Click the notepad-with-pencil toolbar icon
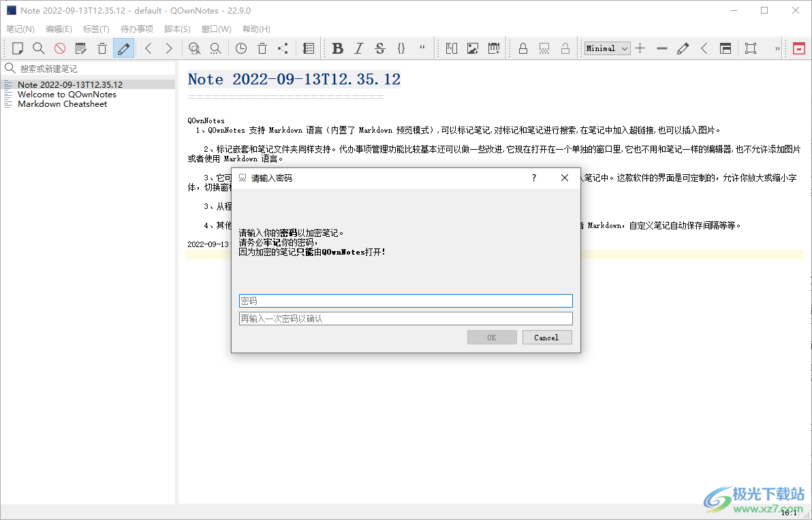Viewport: 812px width, 520px height. click(x=81, y=48)
